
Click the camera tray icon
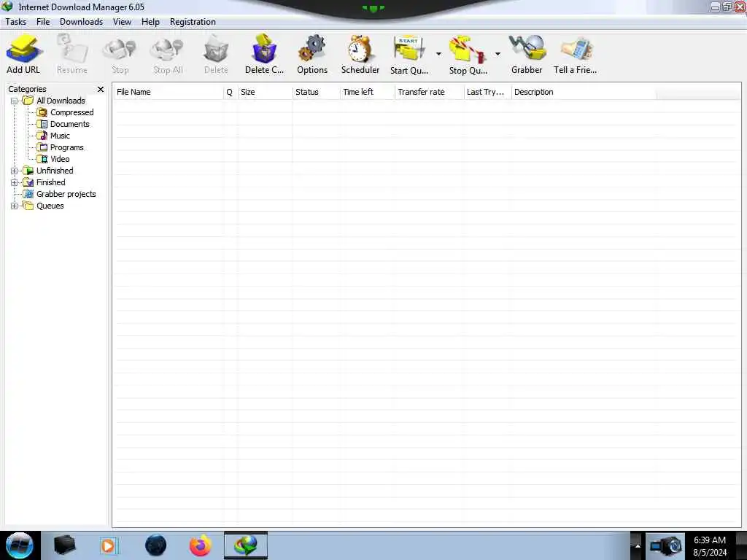click(x=665, y=545)
